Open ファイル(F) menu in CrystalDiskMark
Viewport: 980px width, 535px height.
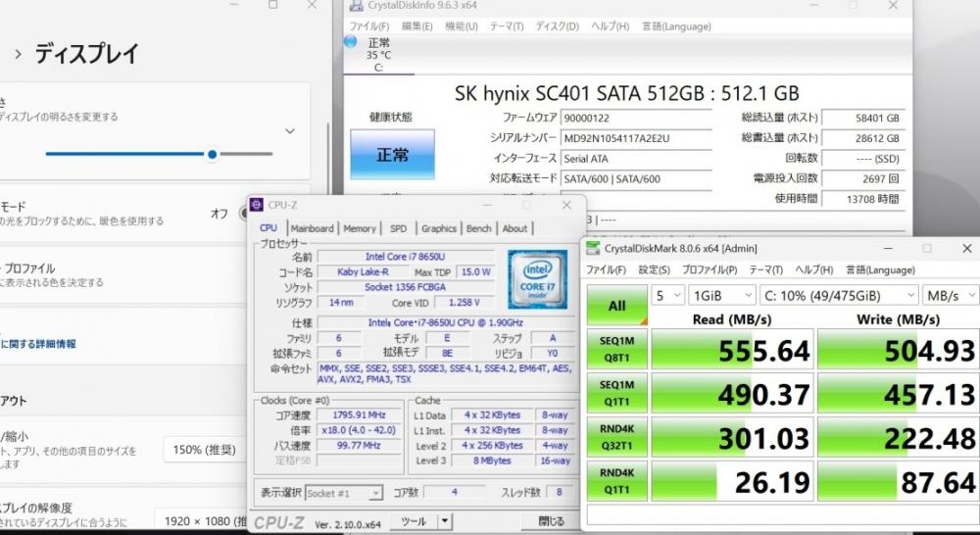pyautogui.click(x=605, y=270)
